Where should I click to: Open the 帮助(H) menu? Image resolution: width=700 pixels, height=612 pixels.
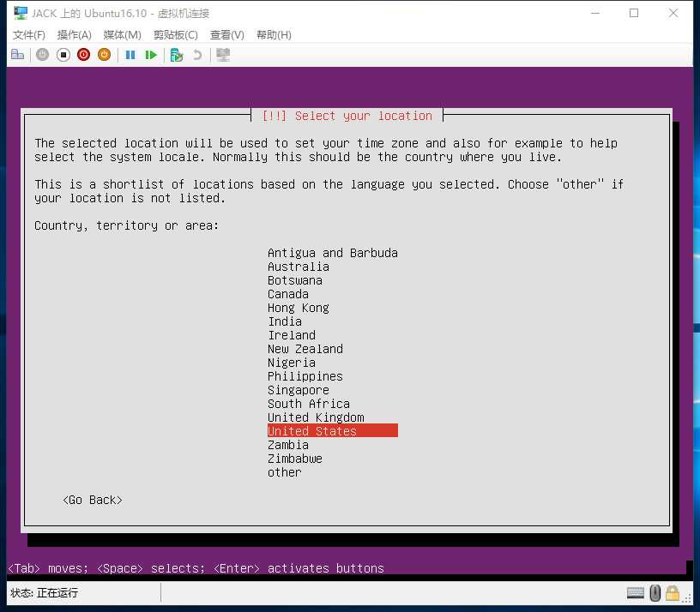coord(274,35)
